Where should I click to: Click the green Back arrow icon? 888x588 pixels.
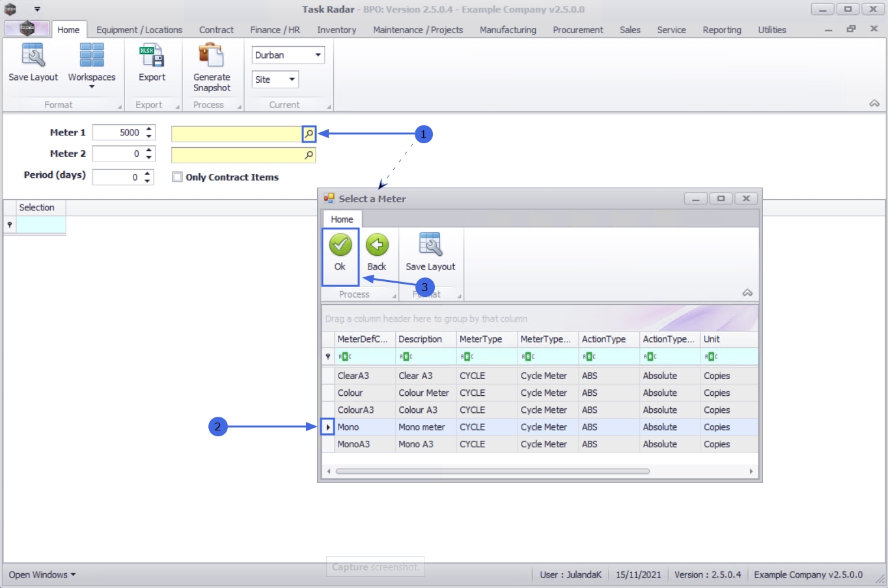tap(377, 245)
